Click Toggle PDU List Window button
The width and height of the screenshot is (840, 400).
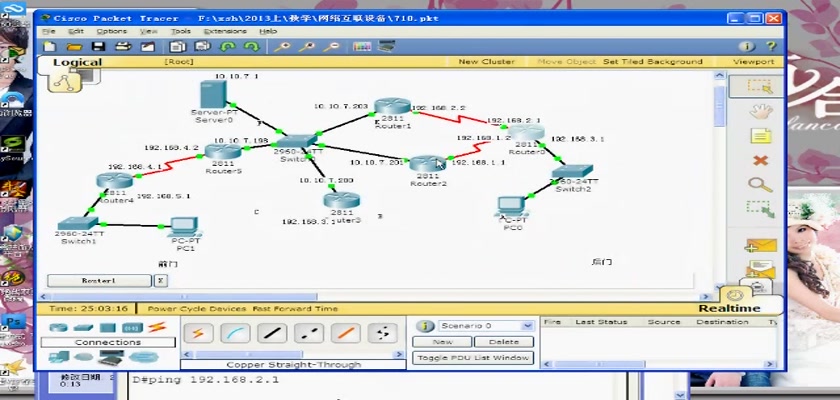click(473, 358)
